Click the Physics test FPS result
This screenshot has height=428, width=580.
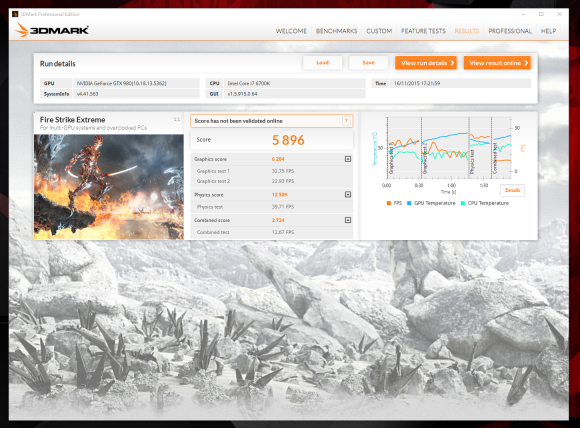click(x=283, y=207)
